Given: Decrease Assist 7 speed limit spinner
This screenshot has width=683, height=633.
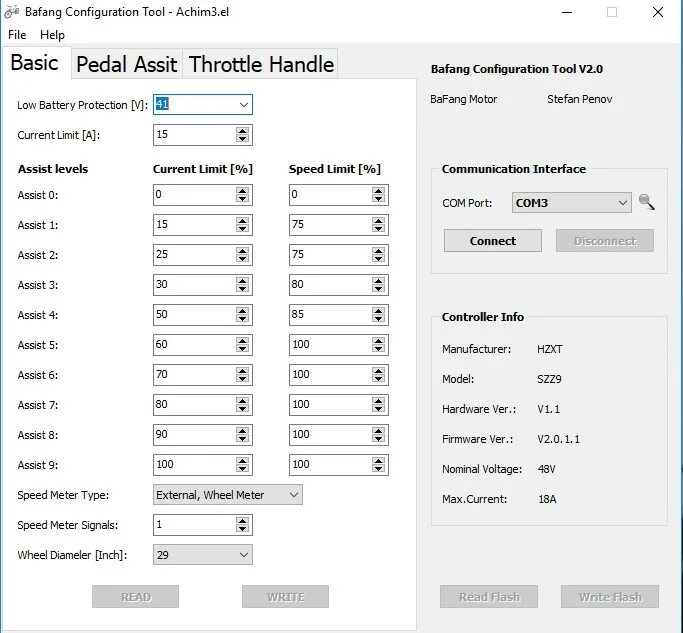Looking at the screenshot, I should tap(379, 410).
